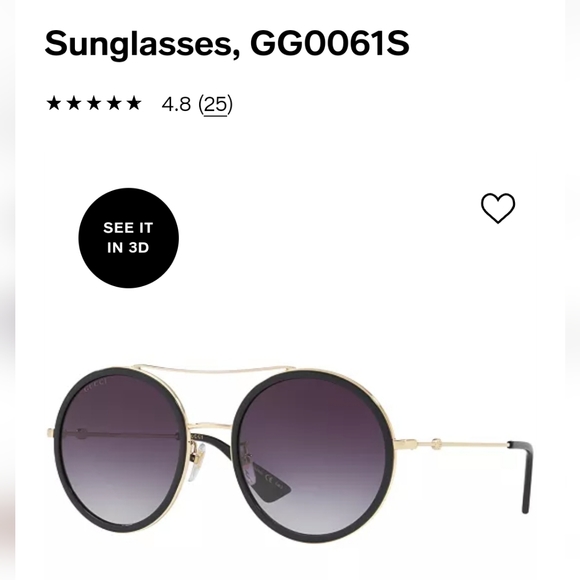
Task: Click the Sunglasses, GG0061S product title
Action: coord(227,43)
